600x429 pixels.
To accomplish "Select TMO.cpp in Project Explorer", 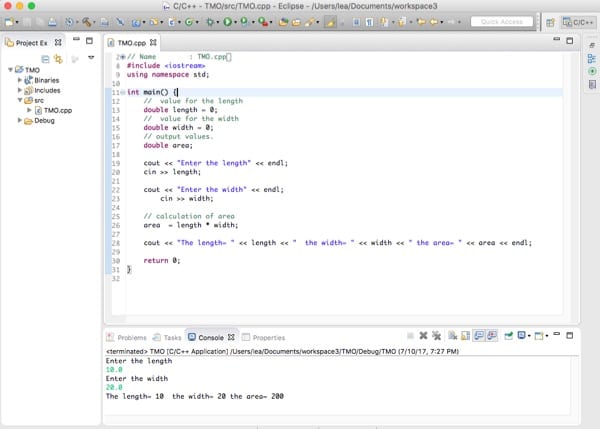I will (57, 110).
